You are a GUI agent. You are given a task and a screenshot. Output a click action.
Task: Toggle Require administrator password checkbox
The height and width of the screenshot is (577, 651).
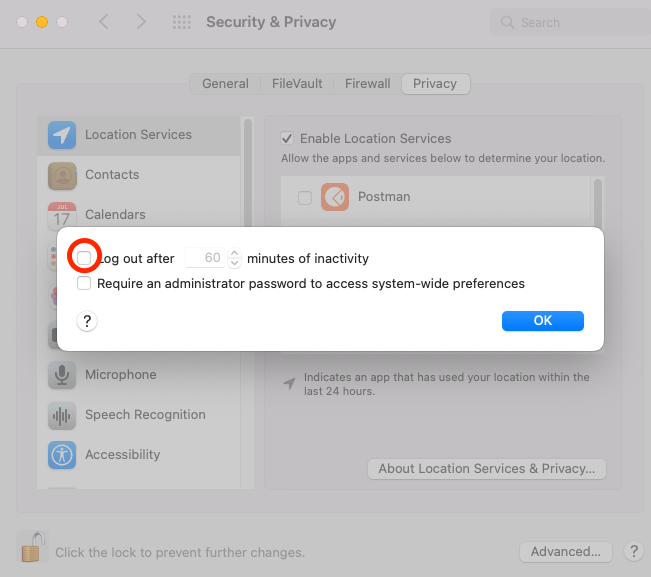click(x=85, y=284)
